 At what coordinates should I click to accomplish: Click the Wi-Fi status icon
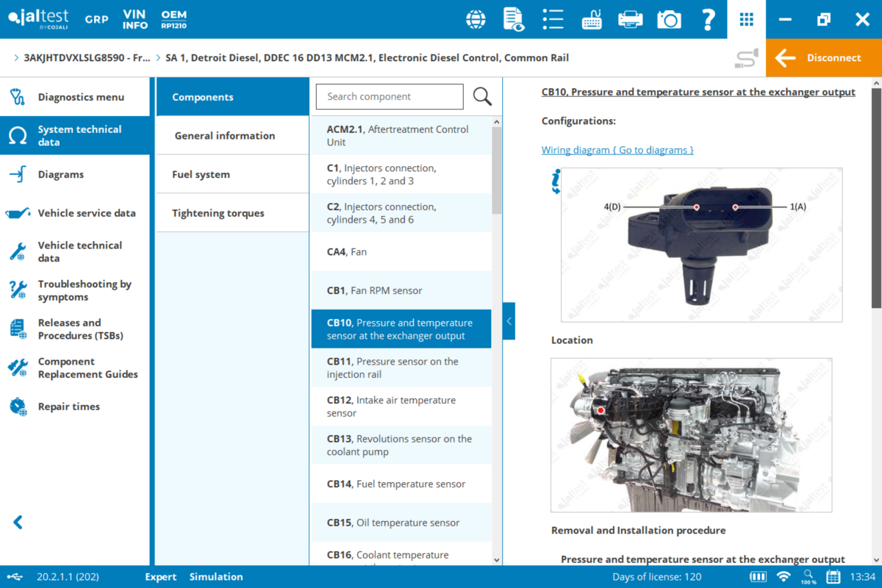[x=784, y=576]
